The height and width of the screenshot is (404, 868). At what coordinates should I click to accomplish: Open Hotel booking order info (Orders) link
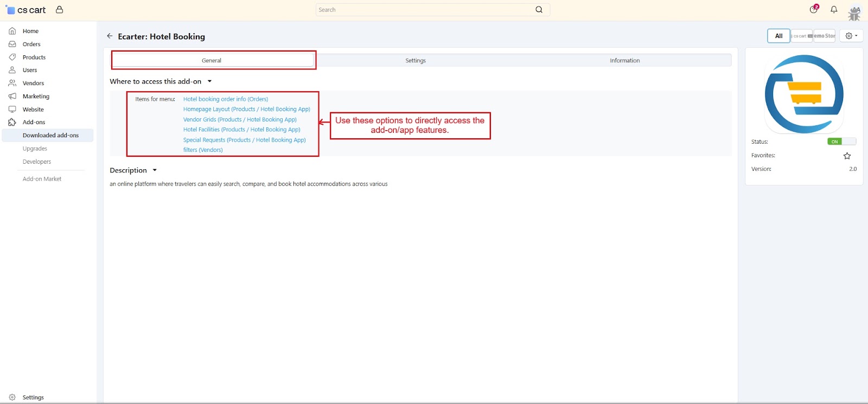225,99
